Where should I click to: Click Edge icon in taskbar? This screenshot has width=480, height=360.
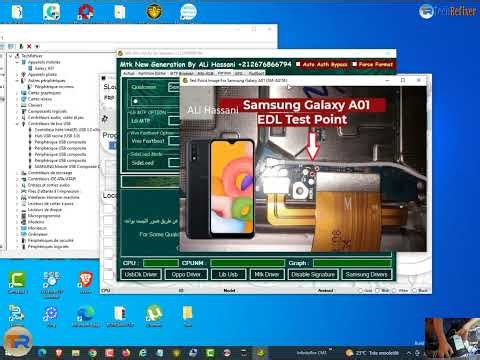click(42, 352)
